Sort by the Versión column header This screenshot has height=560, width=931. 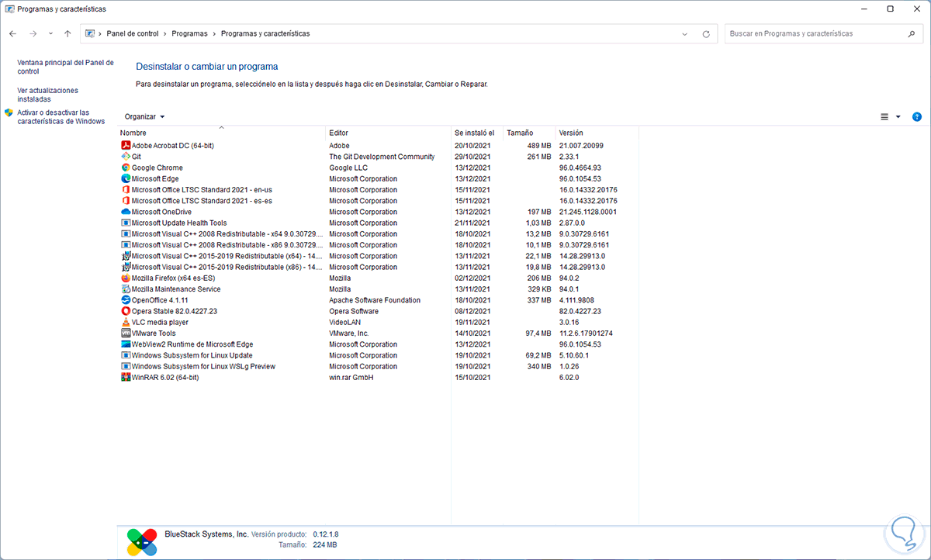(597, 133)
